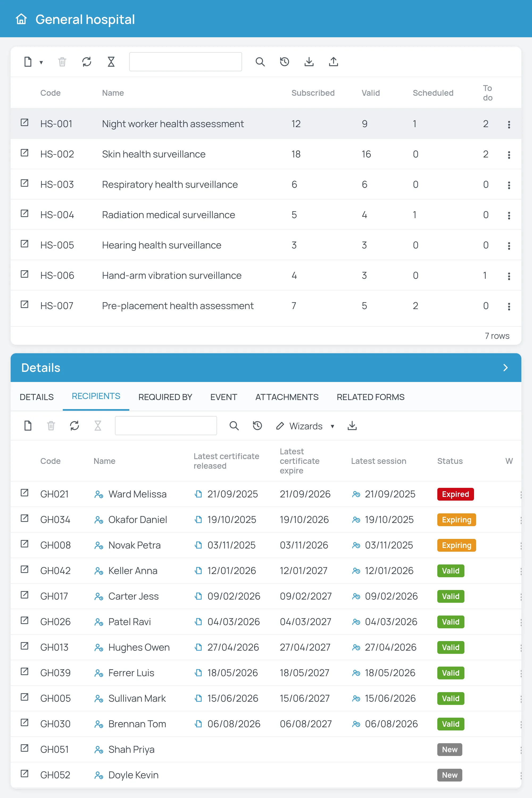
Task: Focus the recipients search input field
Action: [x=165, y=425]
